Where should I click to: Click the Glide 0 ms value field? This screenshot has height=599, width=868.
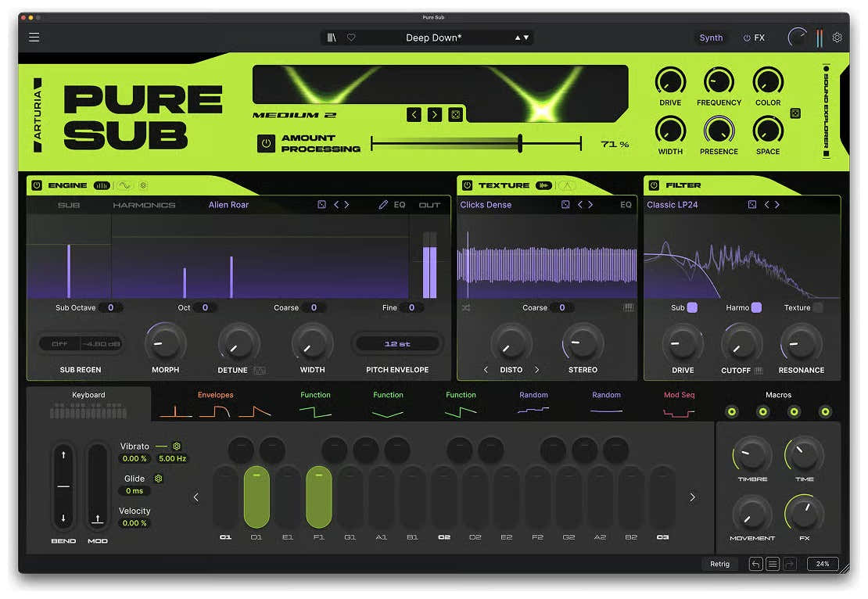click(x=134, y=491)
